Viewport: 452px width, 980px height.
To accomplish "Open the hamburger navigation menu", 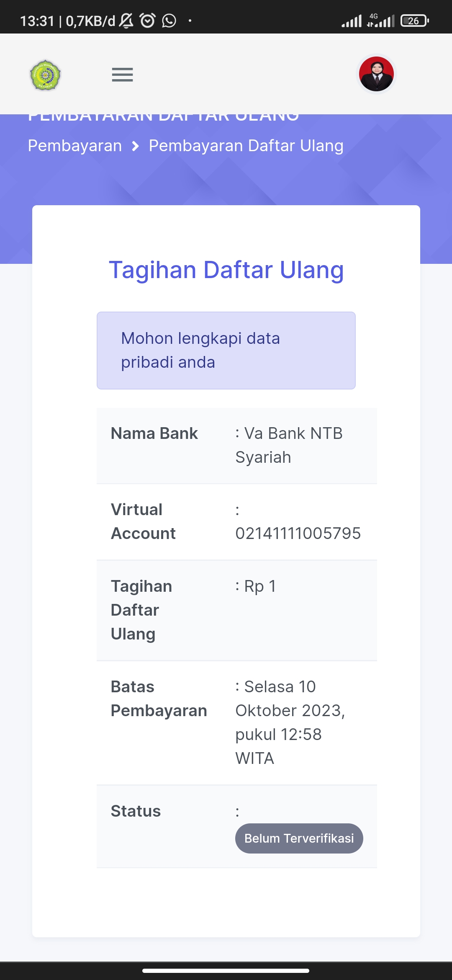I will point(122,75).
